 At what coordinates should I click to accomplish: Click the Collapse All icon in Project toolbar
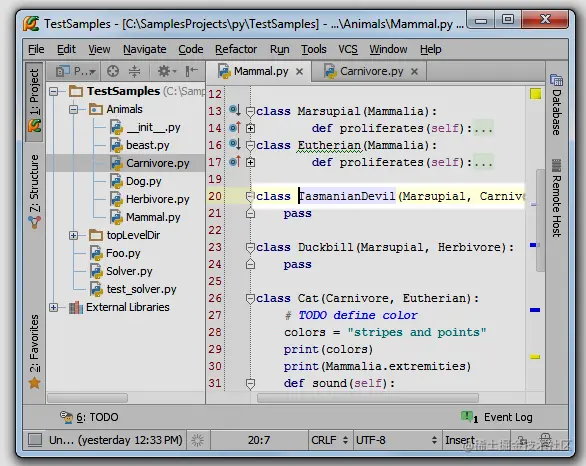tap(135, 71)
